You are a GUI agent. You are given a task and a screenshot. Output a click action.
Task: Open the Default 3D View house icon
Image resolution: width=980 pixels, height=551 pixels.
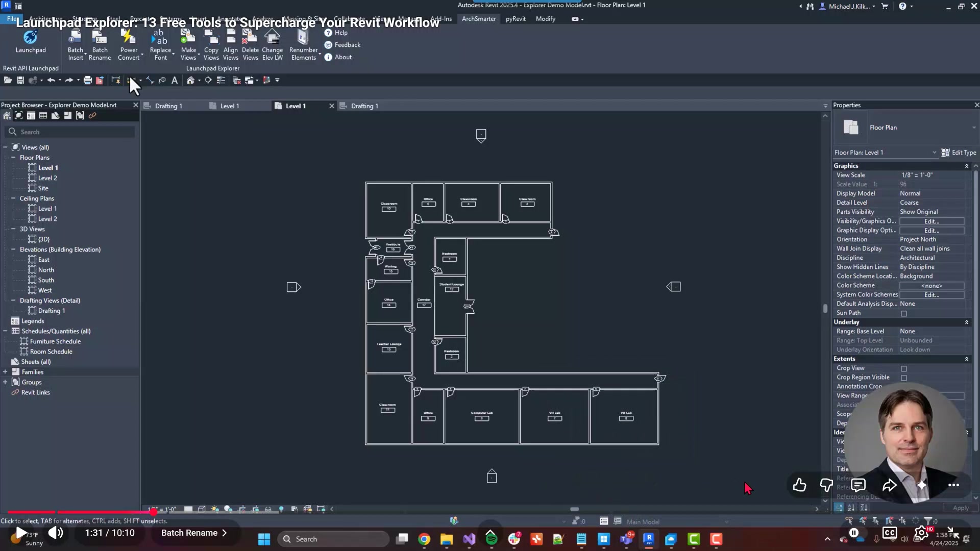point(190,80)
